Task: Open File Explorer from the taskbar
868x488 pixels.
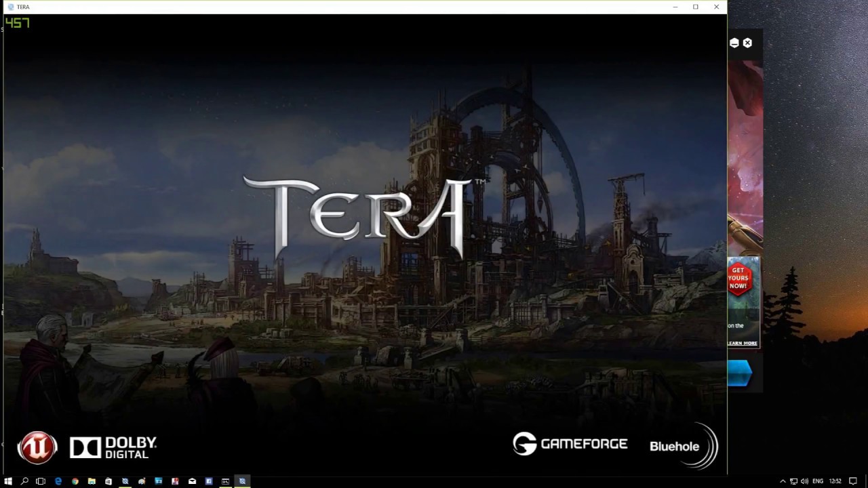Action: coord(92,481)
